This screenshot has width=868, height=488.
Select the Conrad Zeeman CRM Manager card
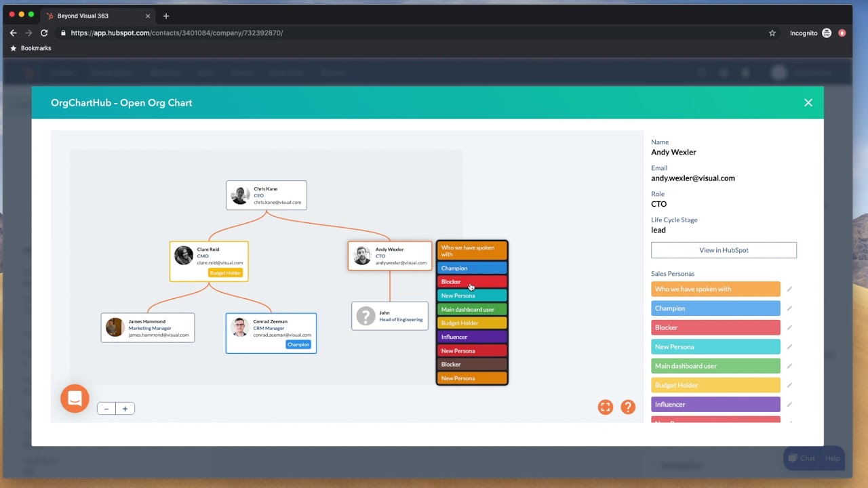pyautogui.click(x=271, y=333)
